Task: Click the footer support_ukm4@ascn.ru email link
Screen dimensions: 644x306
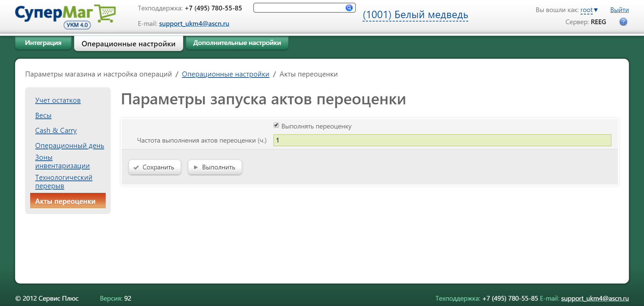Action: (x=595, y=298)
